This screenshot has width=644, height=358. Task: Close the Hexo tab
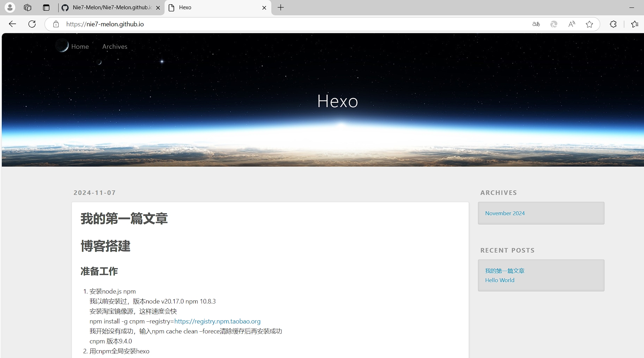coord(264,7)
